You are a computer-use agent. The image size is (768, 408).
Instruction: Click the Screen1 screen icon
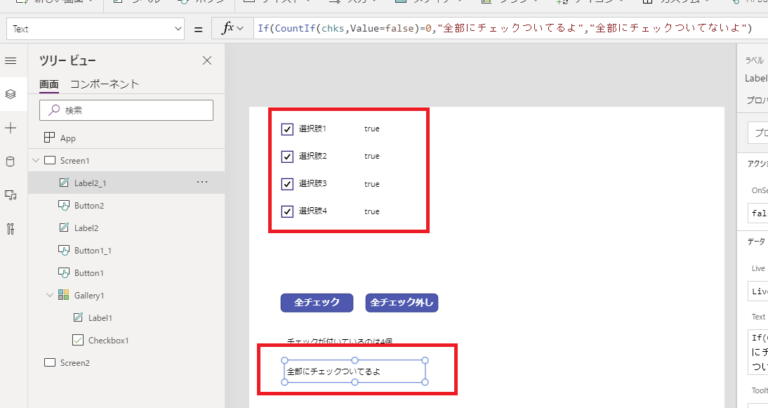tap(50, 160)
